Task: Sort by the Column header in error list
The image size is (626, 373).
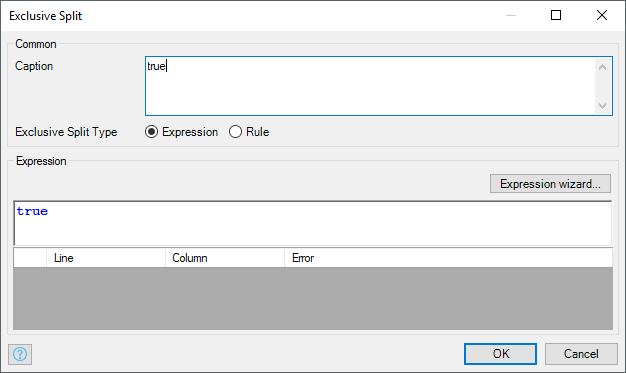Action: (225, 258)
